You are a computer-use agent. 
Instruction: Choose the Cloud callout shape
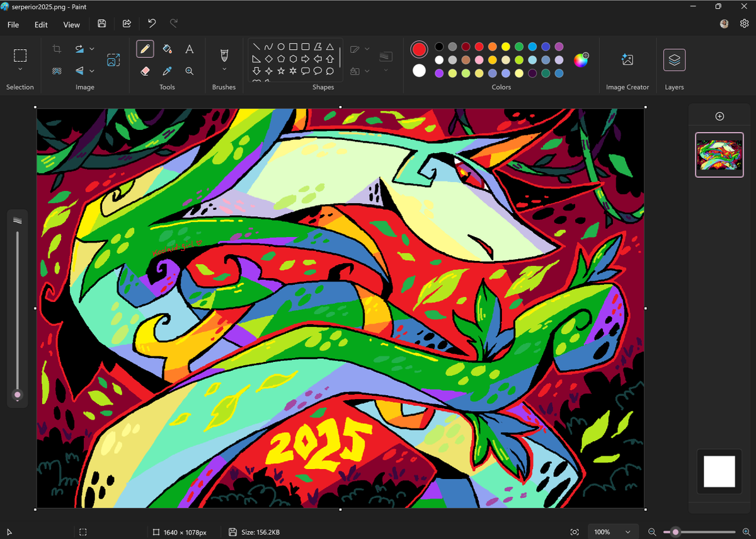tap(329, 71)
